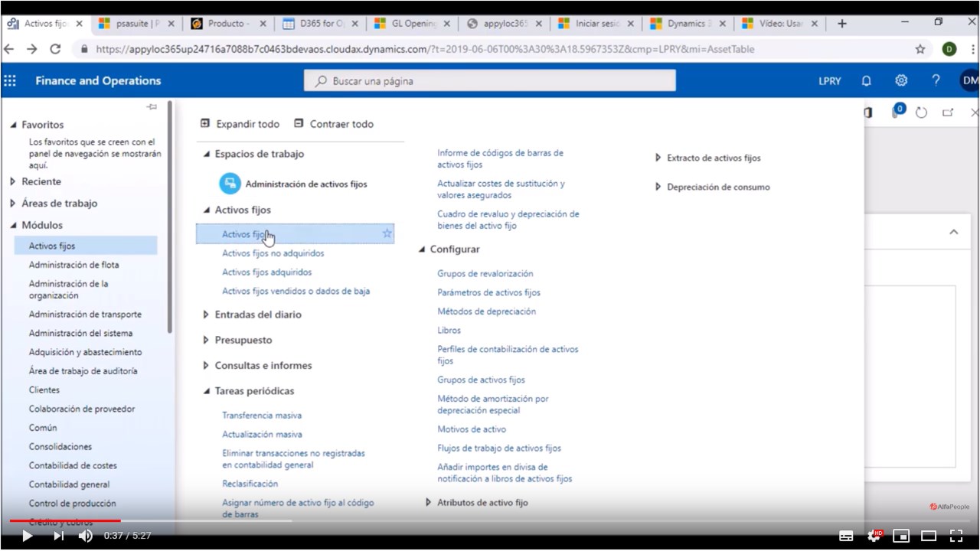980x551 pixels.
Task: Open Libros configuration link
Action: (449, 331)
